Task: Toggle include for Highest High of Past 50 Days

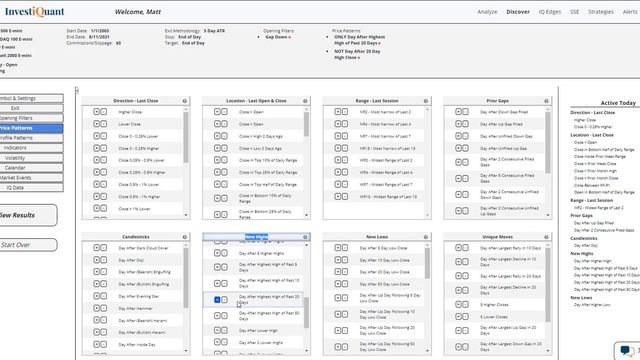Action: [217, 316]
